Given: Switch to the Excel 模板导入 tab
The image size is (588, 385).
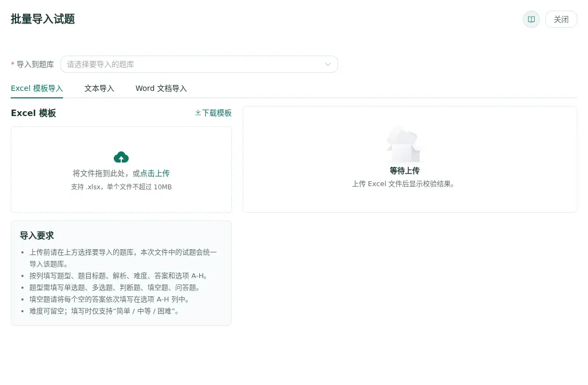Looking at the screenshot, I should point(37,88).
